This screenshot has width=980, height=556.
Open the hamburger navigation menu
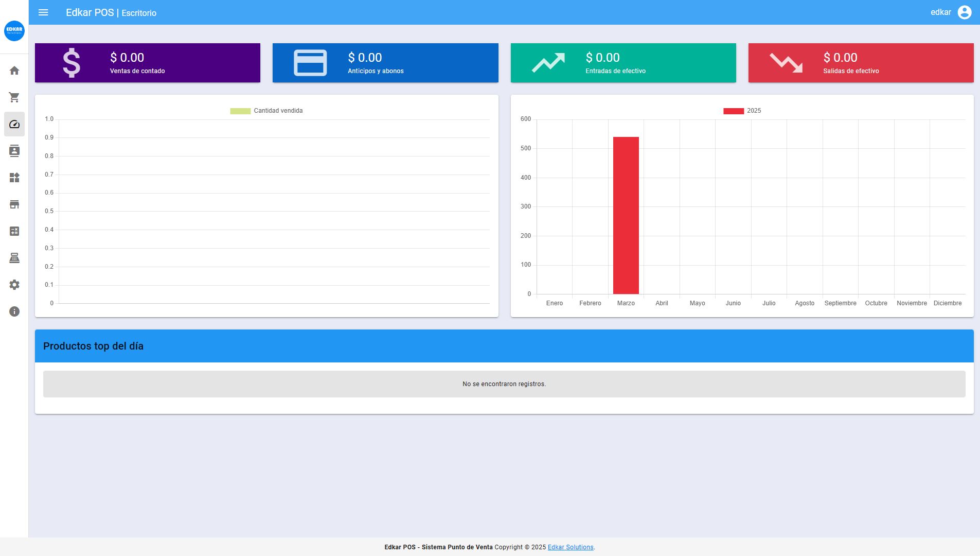coord(43,12)
